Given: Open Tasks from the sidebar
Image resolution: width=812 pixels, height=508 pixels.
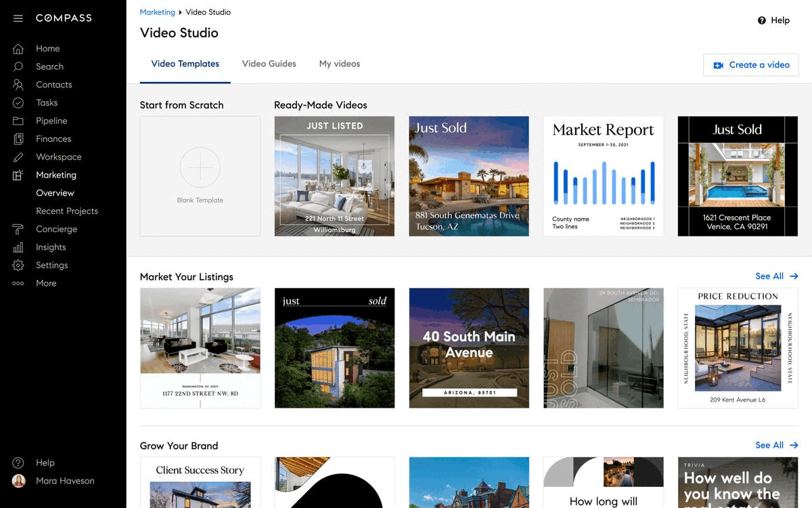Looking at the screenshot, I should (x=47, y=103).
